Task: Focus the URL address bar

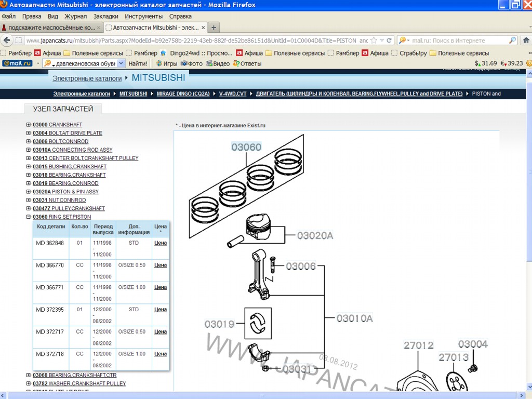Action: point(196,41)
